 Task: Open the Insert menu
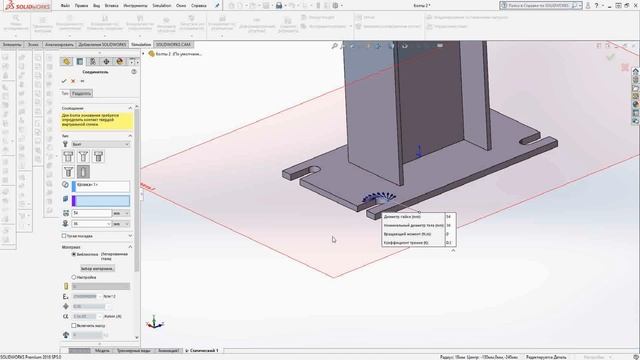(111, 6)
